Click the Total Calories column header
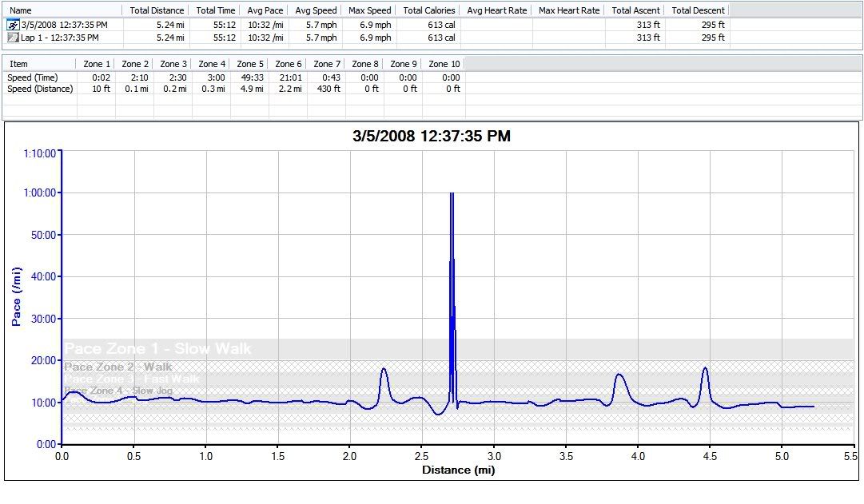This screenshot has width=864, height=504. tap(428, 10)
